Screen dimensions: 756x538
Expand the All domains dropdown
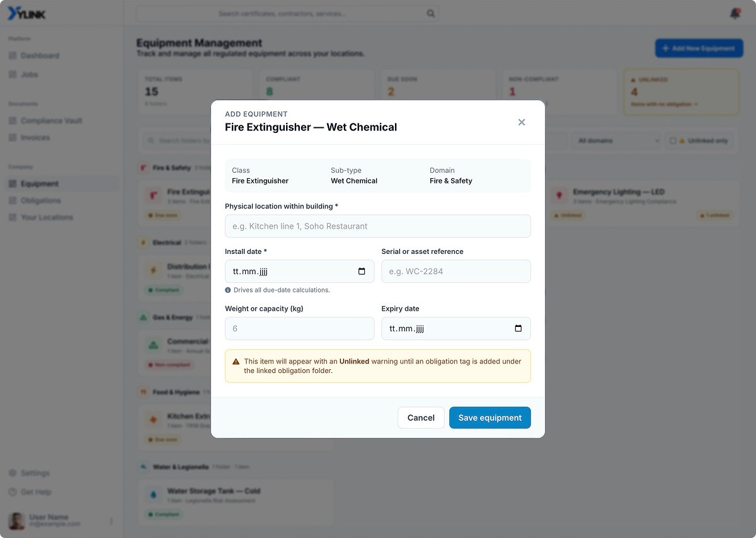coord(617,140)
